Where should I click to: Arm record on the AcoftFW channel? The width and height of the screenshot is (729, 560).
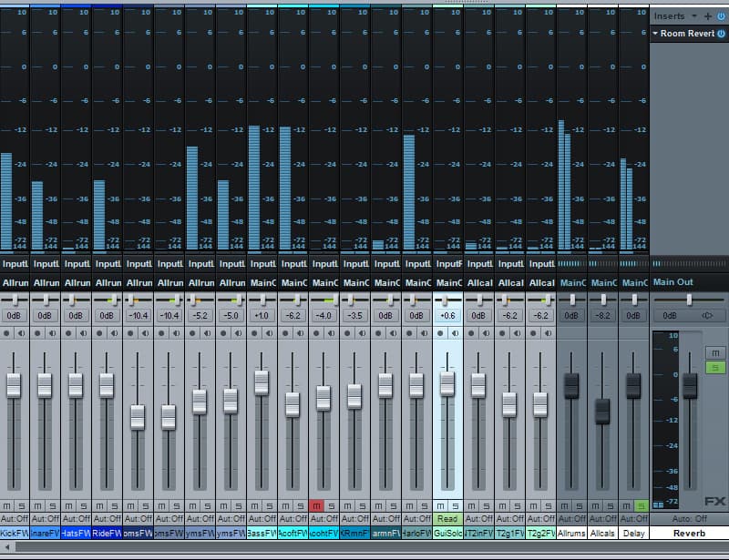[285, 333]
